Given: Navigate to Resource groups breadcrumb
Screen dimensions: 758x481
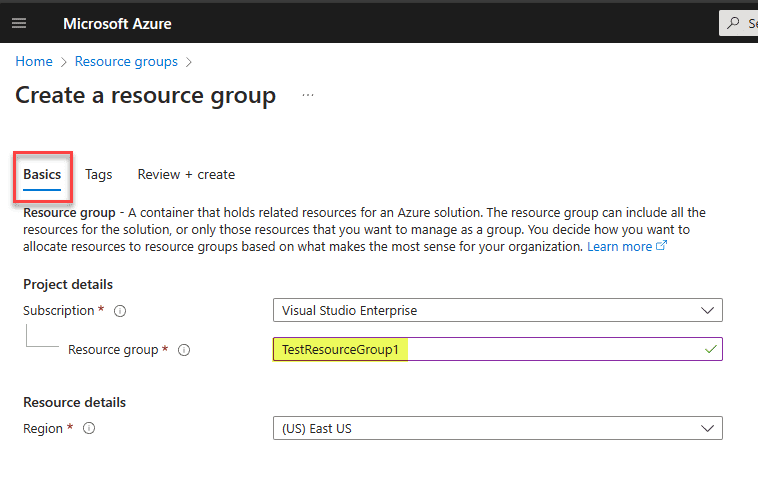Looking at the screenshot, I should [x=126, y=61].
